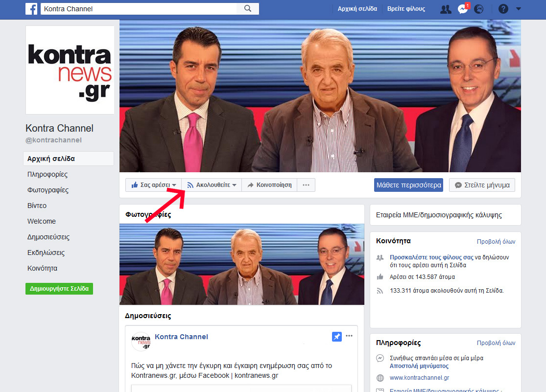Viewport: 546px width, 392px height.
Task: Expand the account menu arrow in top bar
Action: (x=519, y=9)
